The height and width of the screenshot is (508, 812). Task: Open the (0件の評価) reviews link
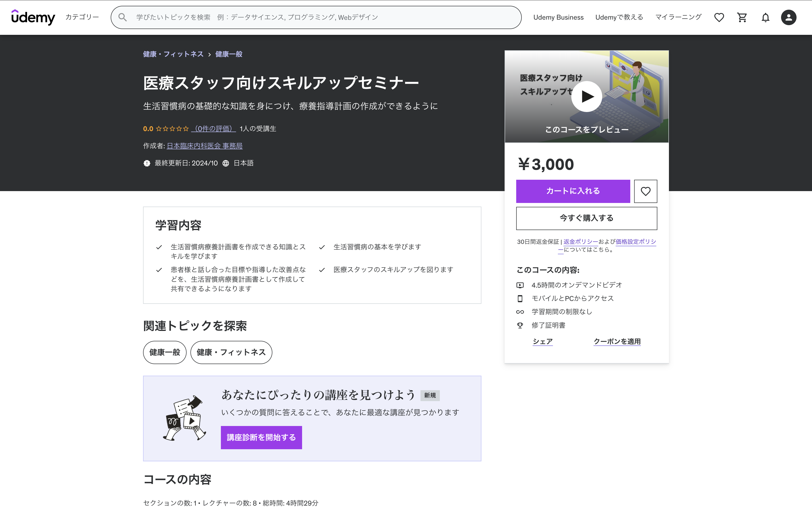click(213, 129)
